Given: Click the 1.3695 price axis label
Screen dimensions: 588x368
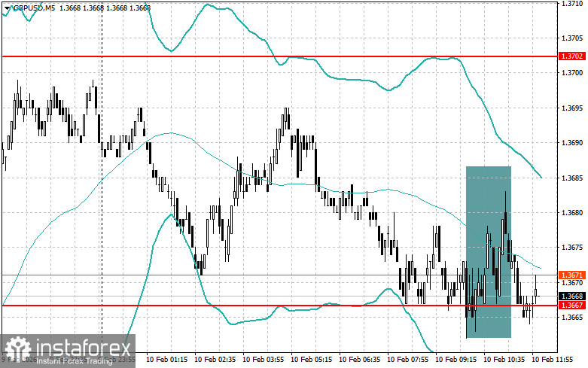Looking at the screenshot, I should coord(572,108).
